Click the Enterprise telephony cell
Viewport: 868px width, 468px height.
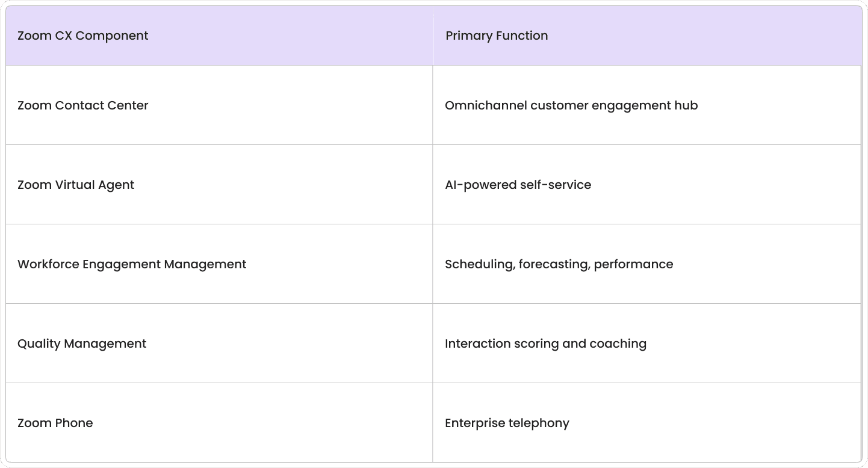647,423
